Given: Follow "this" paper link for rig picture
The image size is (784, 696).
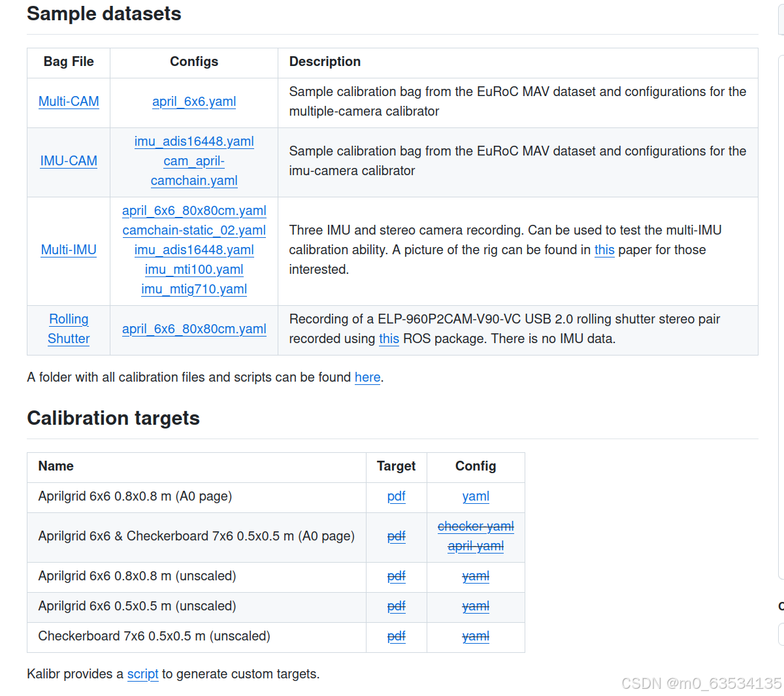Looking at the screenshot, I should (604, 250).
